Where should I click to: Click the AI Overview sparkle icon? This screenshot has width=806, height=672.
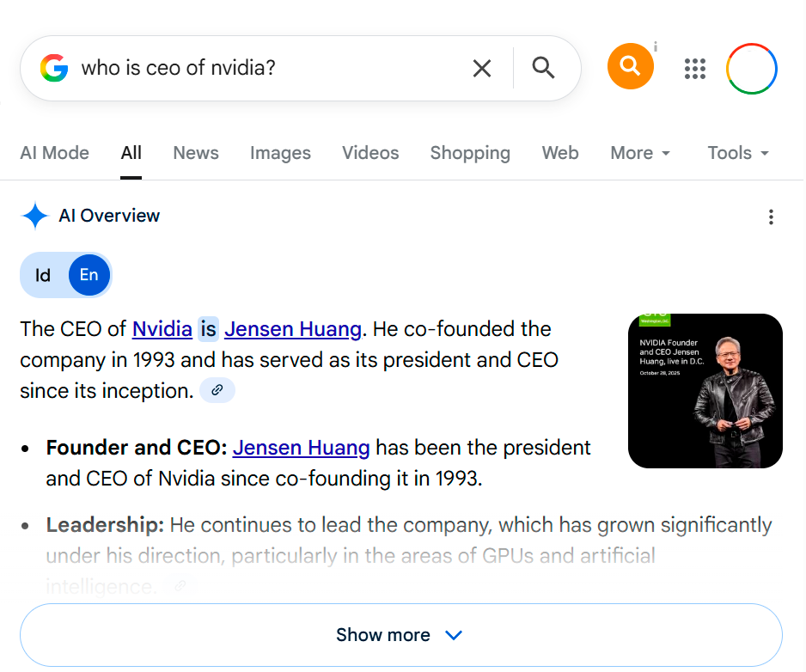coord(35,216)
